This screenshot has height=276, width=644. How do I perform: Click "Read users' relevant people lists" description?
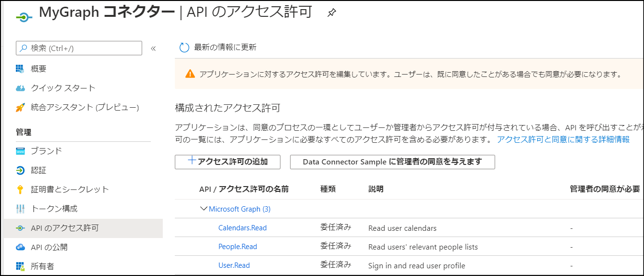(423, 247)
